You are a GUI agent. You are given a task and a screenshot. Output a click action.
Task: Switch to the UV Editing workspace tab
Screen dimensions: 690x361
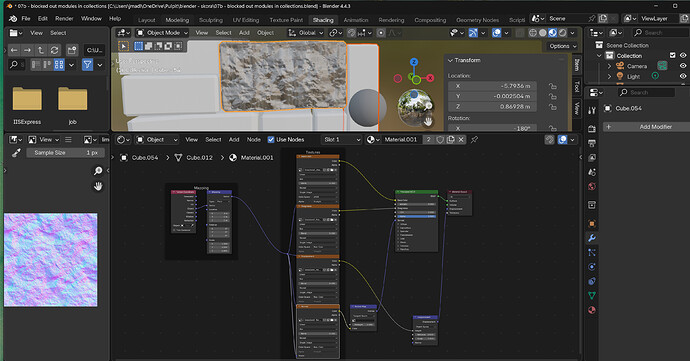tap(246, 20)
